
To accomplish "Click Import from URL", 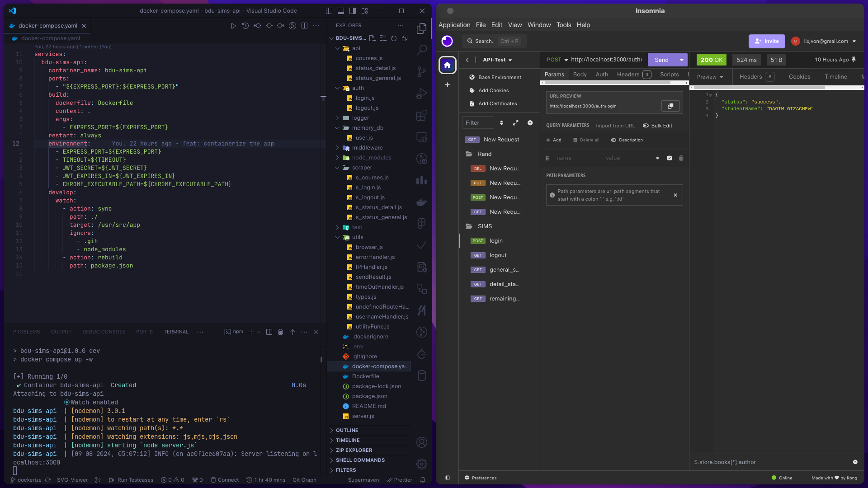I will click(x=615, y=126).
